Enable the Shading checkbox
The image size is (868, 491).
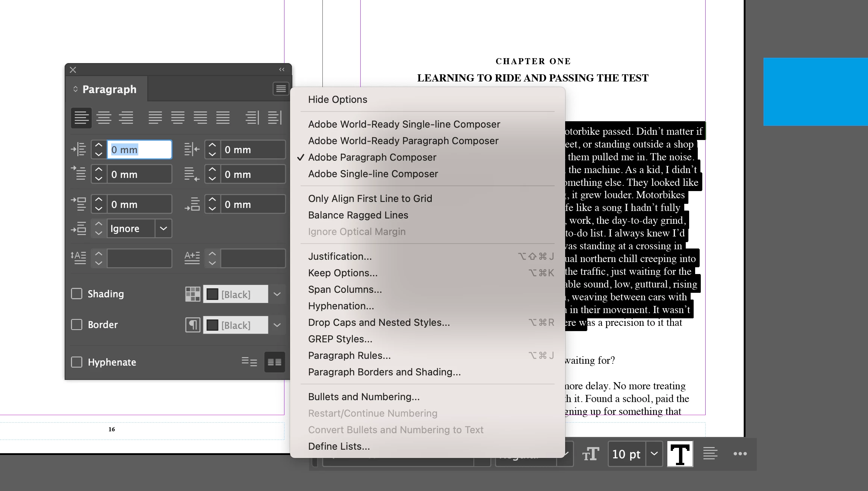(x=77, y=294)
